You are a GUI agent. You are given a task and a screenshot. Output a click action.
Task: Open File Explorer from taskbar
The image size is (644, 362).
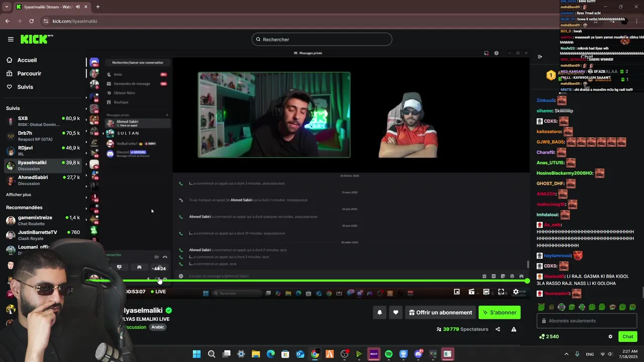click(256, 354)
